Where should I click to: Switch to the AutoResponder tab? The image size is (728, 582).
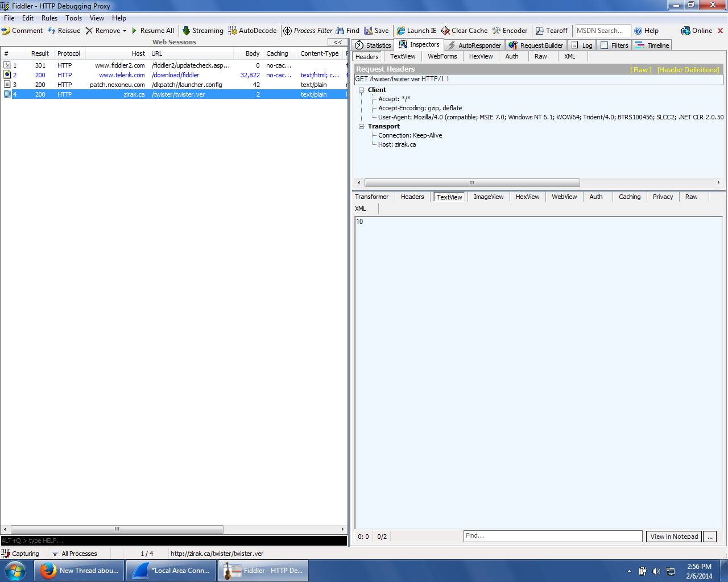point(474,45)
